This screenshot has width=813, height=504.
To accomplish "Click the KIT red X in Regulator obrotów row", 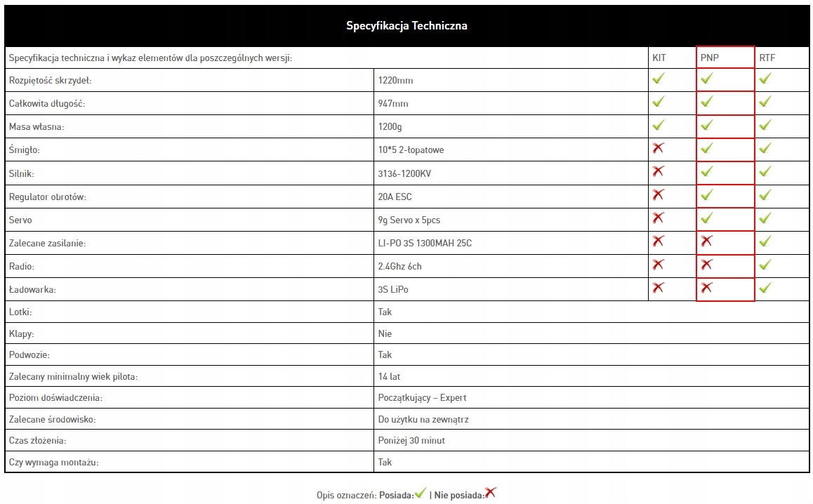I will [x=658, y=194].
